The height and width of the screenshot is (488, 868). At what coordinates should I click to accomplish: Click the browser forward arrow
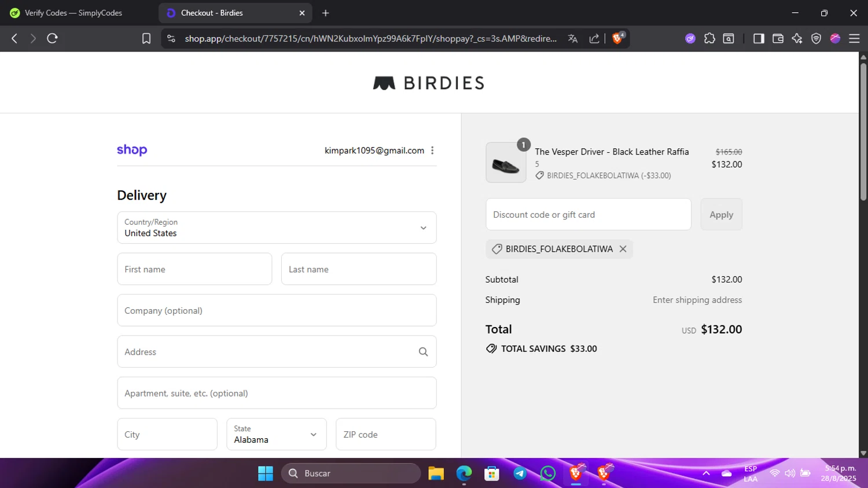coord(33,38)
